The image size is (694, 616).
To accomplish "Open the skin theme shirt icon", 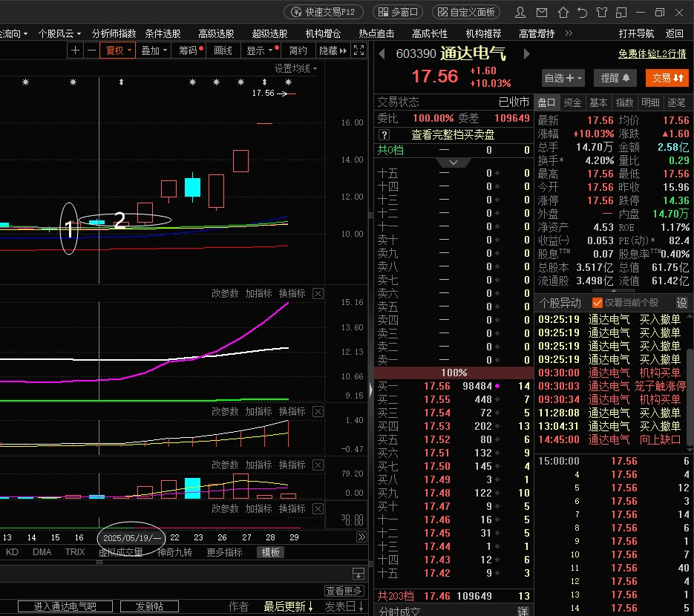I will [602, 13].
